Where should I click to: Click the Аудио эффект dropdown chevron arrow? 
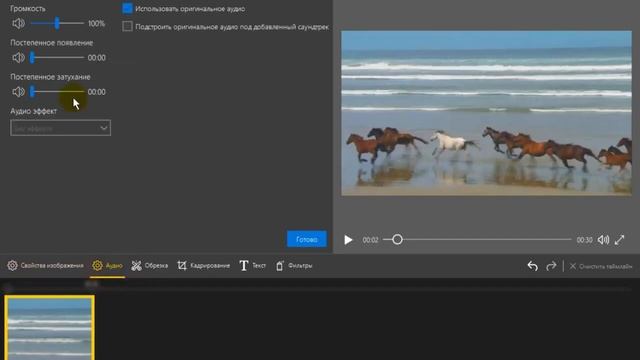pyautogui.click(x=104, y=128)
